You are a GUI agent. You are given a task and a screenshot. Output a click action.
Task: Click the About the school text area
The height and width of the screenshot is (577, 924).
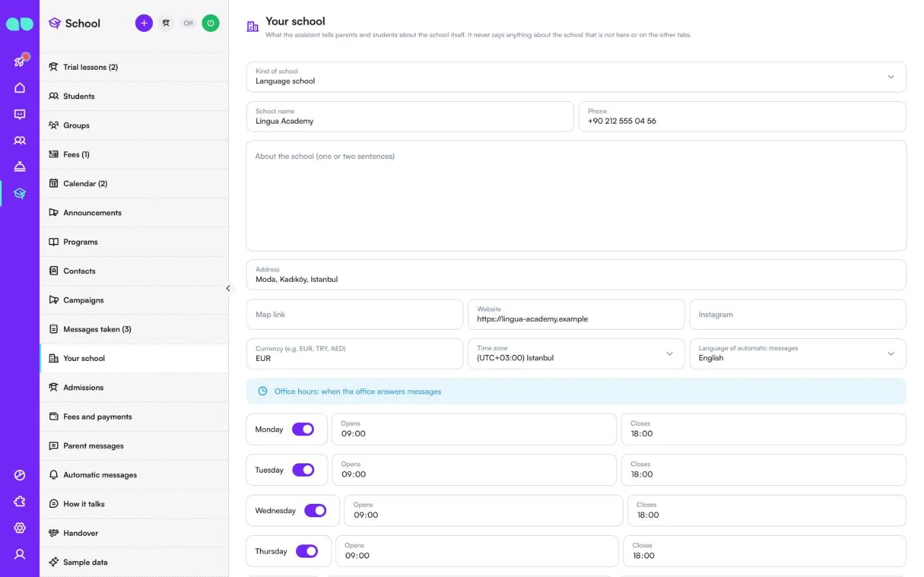coord(576,195)
